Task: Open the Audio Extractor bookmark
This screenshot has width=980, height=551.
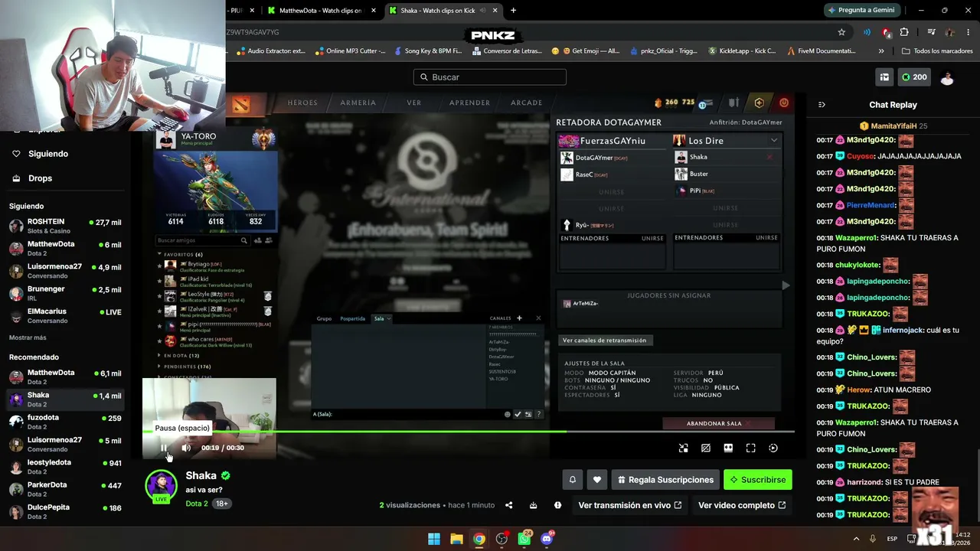Action: (271, 51)
